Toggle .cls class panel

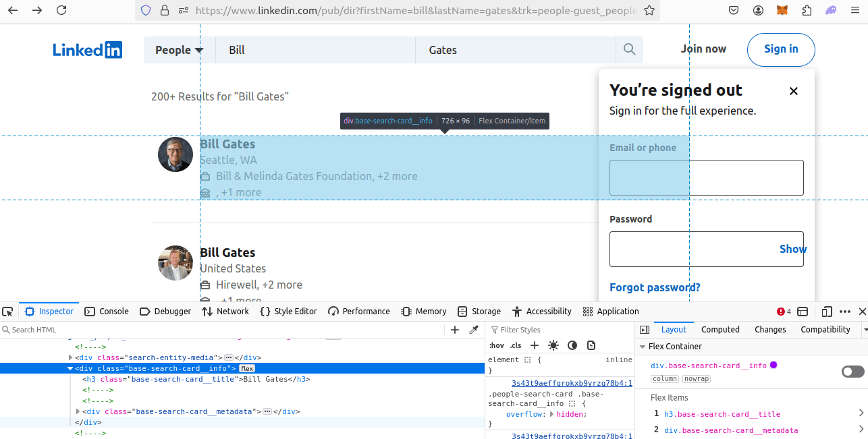[516, 345]
